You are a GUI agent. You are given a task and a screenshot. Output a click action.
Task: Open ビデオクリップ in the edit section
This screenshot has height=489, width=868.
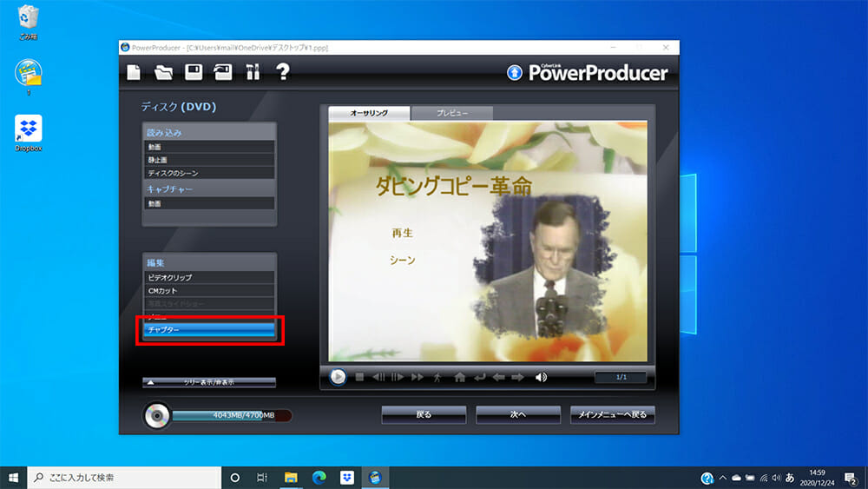coord(209,277)
